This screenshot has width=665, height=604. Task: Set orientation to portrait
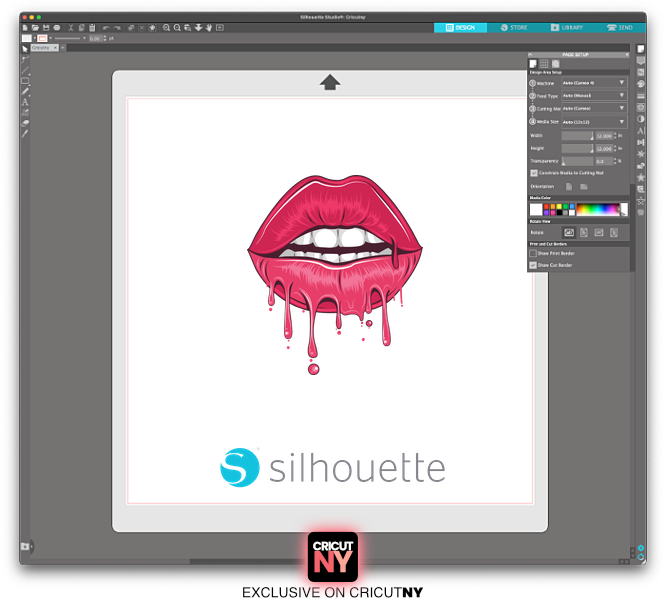[x=569, y=187]
